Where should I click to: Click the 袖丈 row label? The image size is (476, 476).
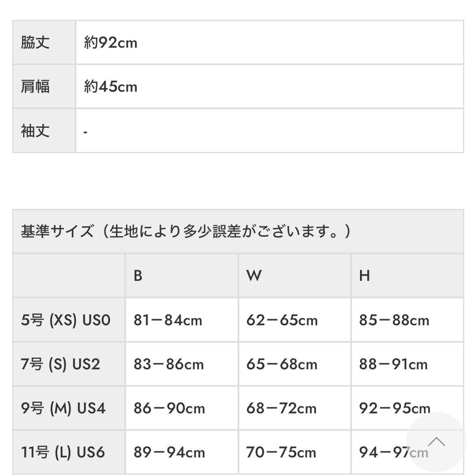pos(36,131)
